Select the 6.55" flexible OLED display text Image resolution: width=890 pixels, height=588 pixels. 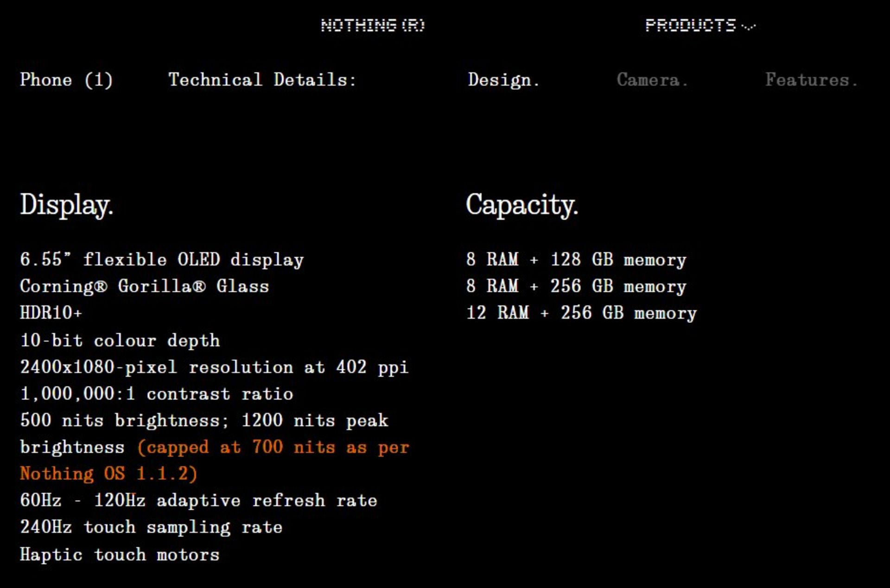[161, 259]
